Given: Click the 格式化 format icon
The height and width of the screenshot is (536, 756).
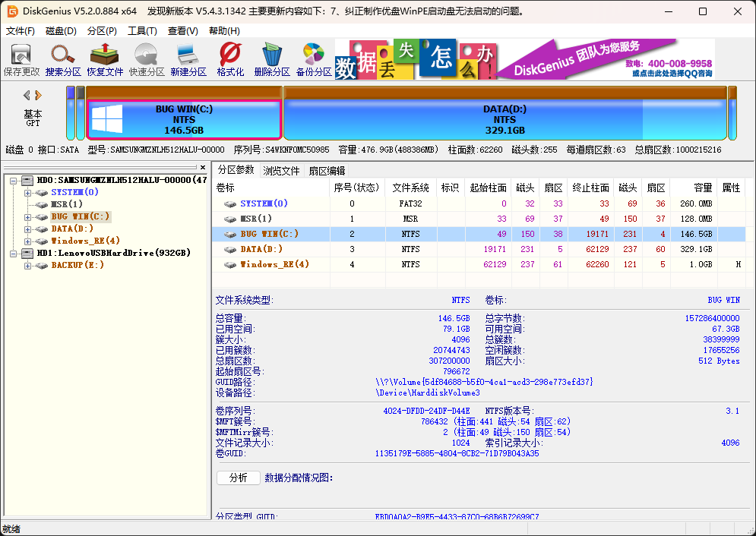Looking at the screenshot, I should [x=230, y=60].
